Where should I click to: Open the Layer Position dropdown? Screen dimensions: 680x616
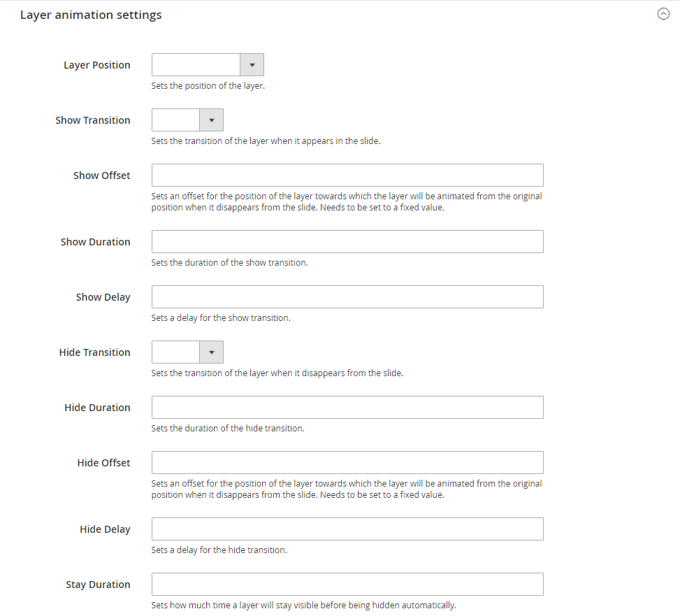[x=208, y=64]
